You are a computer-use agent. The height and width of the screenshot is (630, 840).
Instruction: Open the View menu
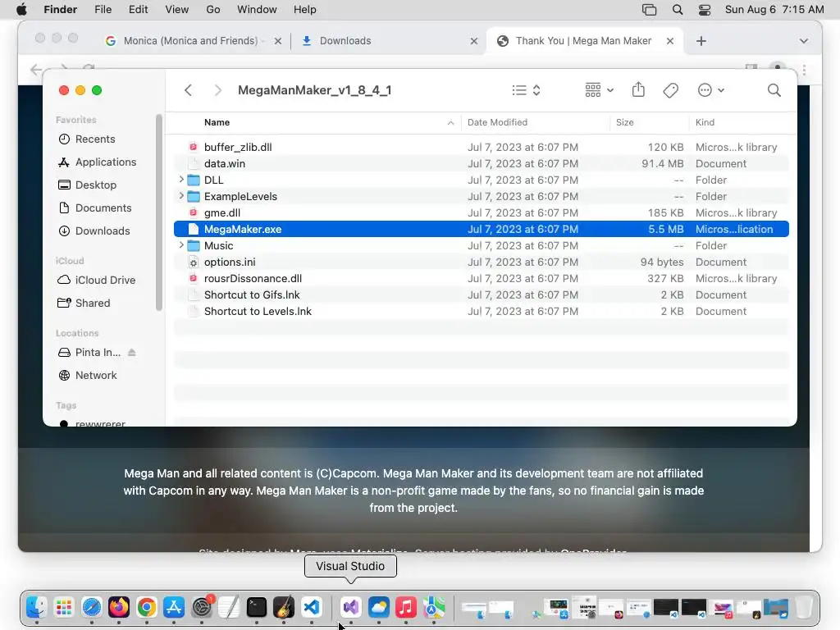177,10
